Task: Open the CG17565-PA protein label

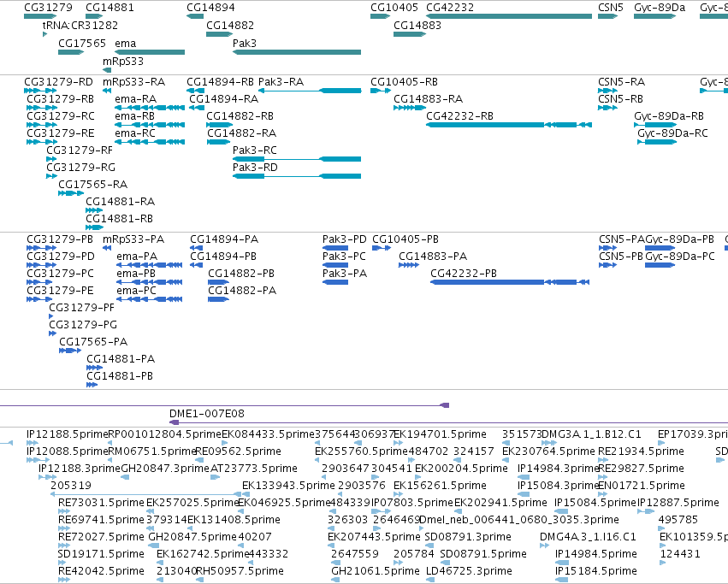Action: [93, 342]
